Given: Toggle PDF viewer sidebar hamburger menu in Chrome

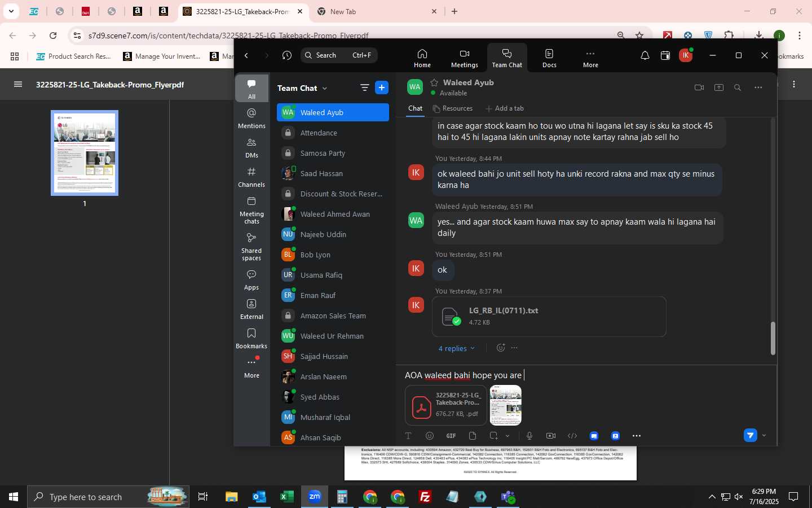Looking at the screenshot, I should pos(18,84).
